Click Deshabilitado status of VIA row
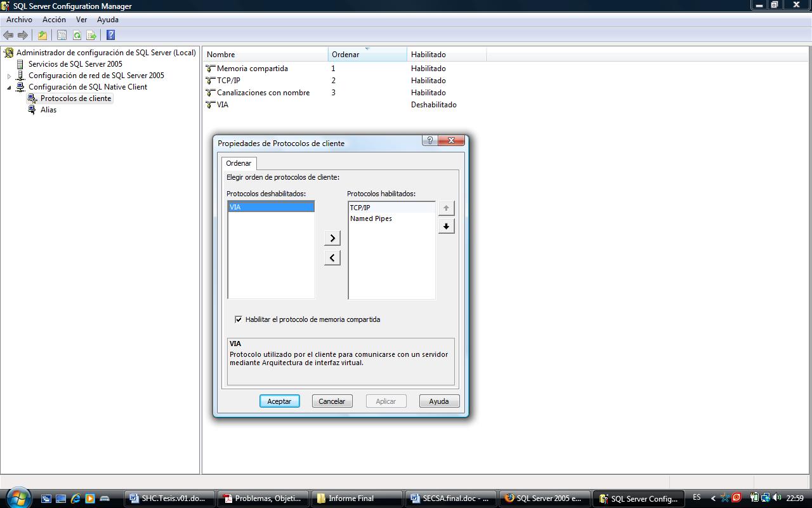The image size is (812, 508). pyautogui.click(x=434, y=105)
